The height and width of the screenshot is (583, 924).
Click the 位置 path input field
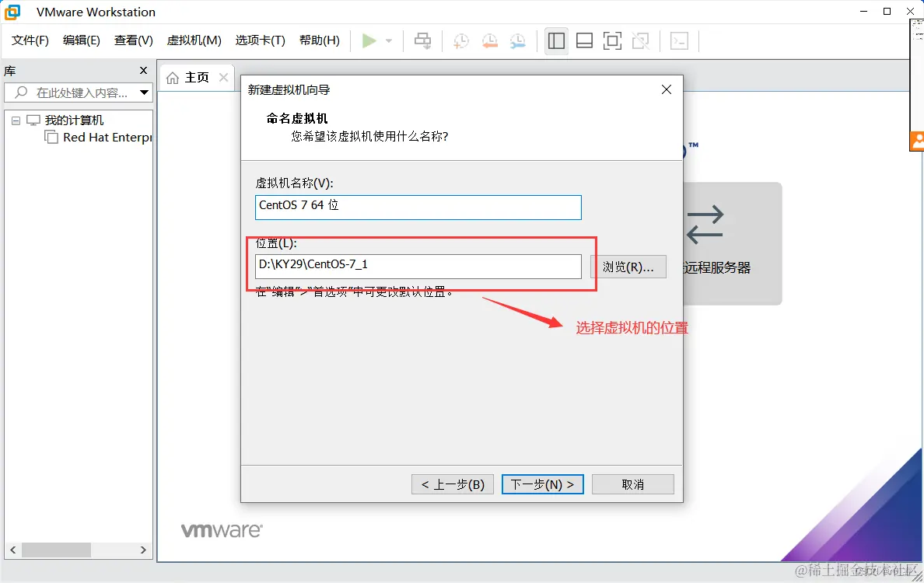tap(418, 266)
